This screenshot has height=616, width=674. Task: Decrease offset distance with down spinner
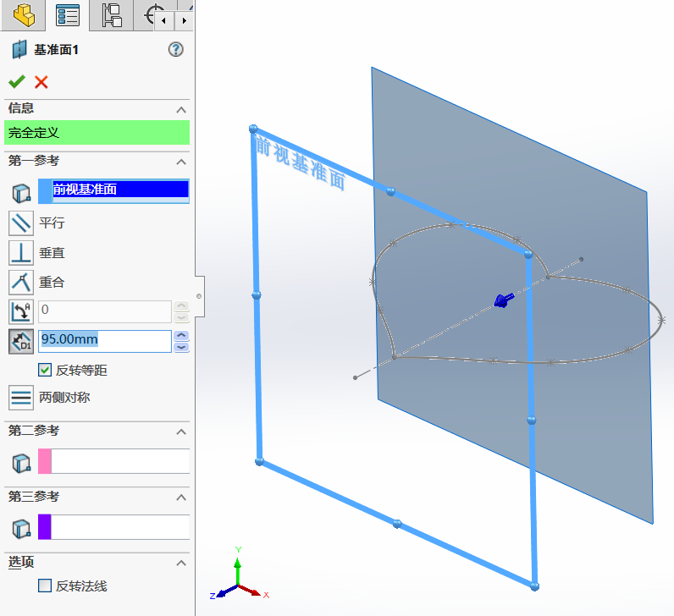coord(181,347)
